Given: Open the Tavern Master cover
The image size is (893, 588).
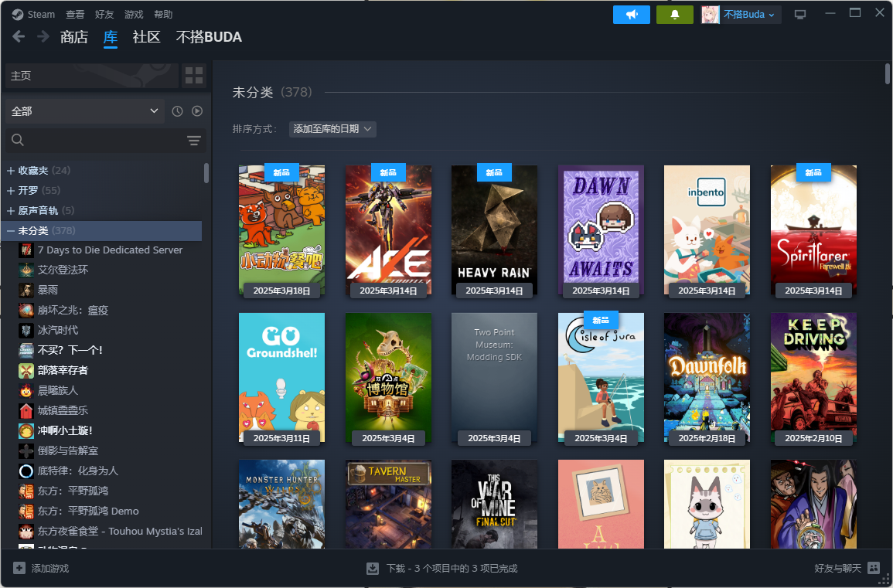Looking at the screenshot, I should coord(388,505).
